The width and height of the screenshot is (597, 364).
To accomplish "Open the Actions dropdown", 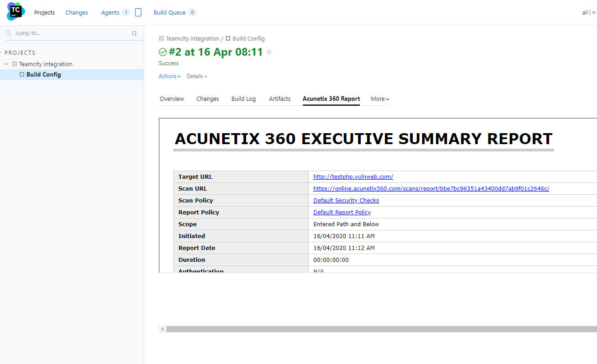I will (170, 76).
